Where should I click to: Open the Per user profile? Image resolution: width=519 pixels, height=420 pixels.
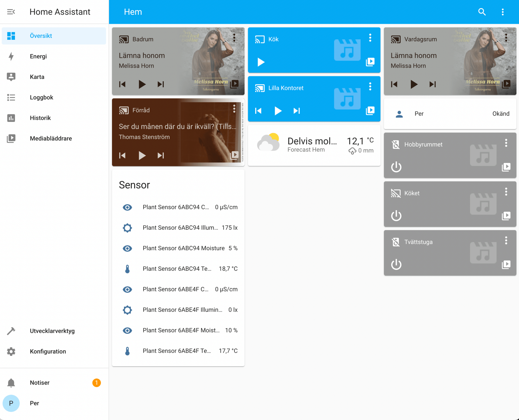54,403
